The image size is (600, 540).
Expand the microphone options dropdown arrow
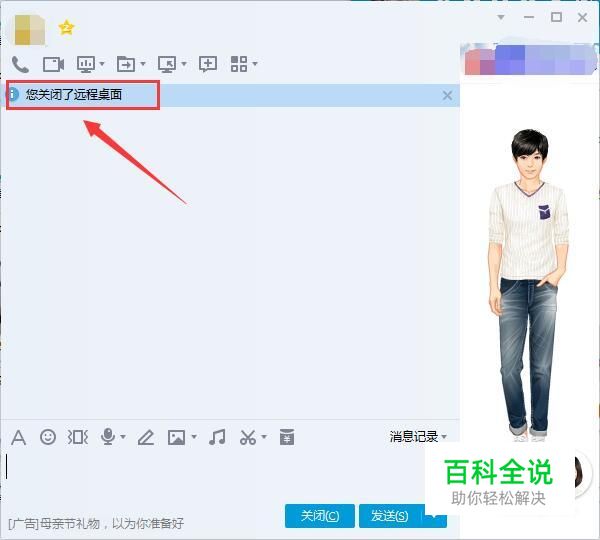click(x=123, y=437)
